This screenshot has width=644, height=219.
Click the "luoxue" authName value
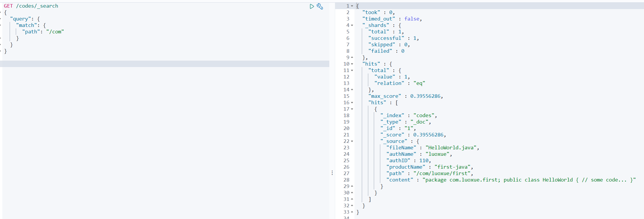tap(437, 154)
